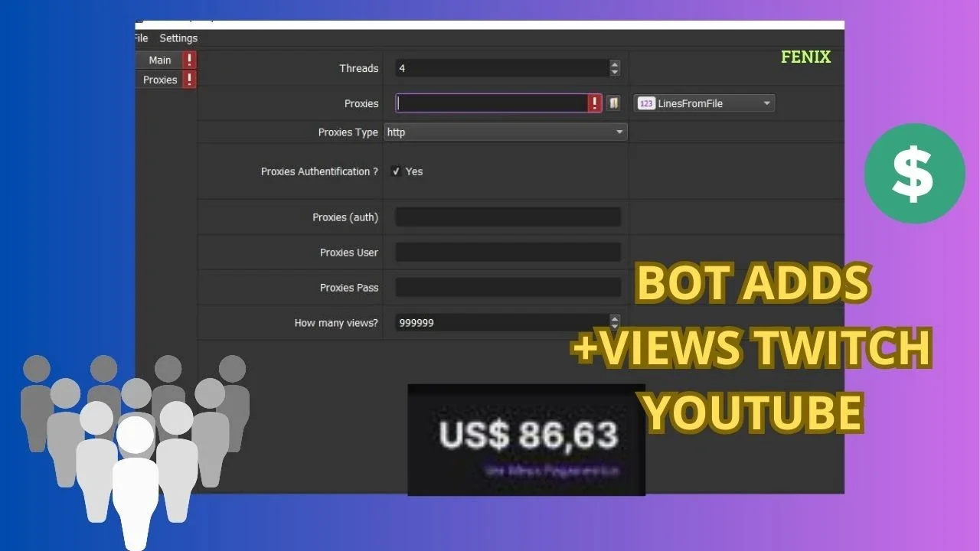Decrease the Threads value with down arrow
Viewport: 980px width, 551px height.
point(615,73)
